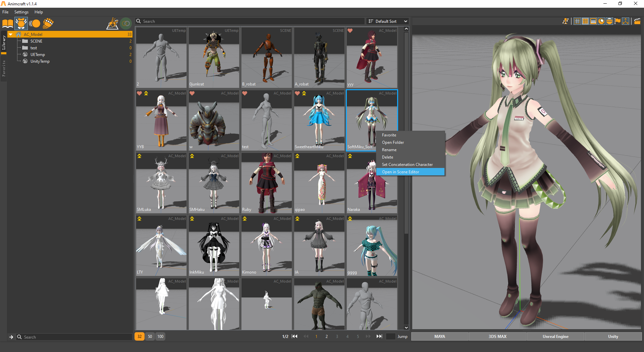Image resolution: width=644 pixels, height=352 pixels.
Task: Export to Unreal Engine
Action: 555,337
